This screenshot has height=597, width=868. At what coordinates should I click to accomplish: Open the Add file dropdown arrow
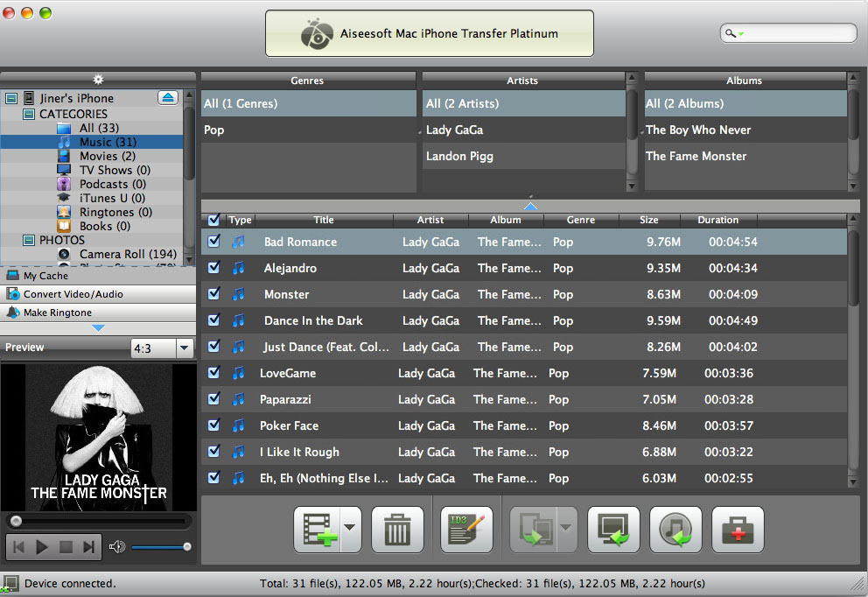(350, 528)
